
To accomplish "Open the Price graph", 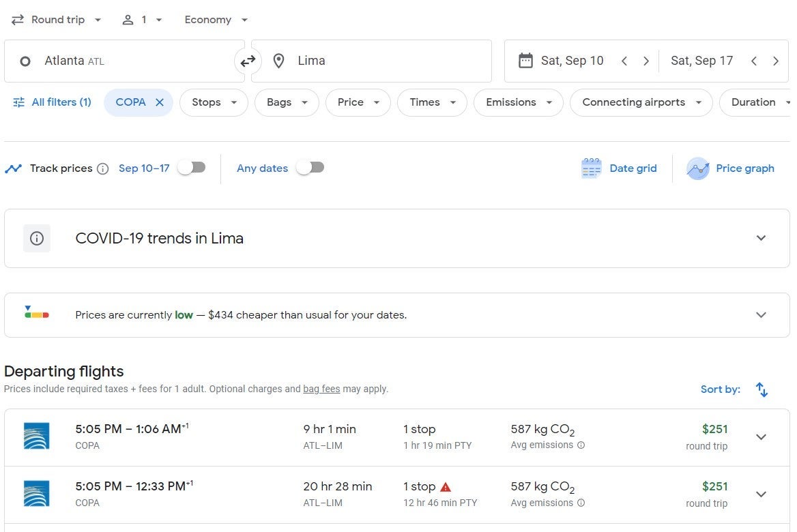I will tap(731, 168).
